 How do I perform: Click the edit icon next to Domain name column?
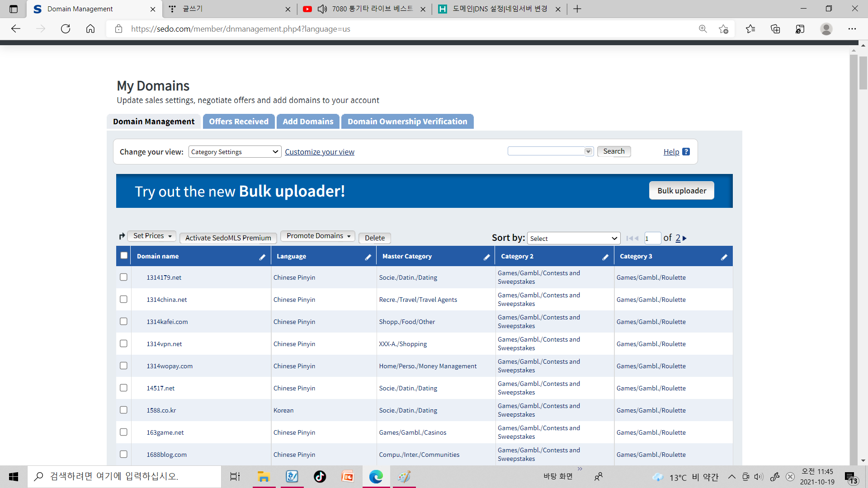pos(262,257)
